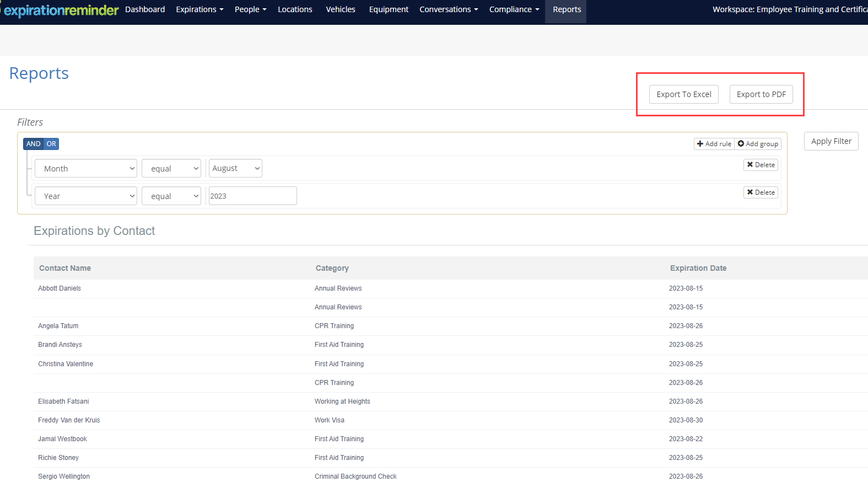Select Elisabeth Fatsani contact
Viewport: 868px width, 482px height.
pyautogui.click(x=63, y=401)
